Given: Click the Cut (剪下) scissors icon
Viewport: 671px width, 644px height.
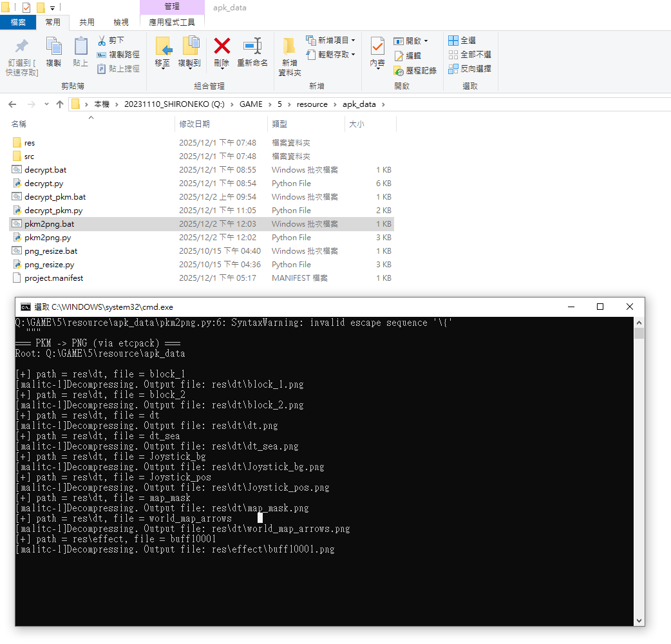Looking at the screenshot, I should click(x=102, y=41).
